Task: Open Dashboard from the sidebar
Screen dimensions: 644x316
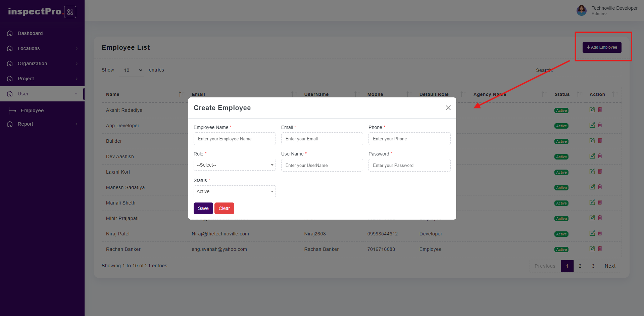Action: click(30, 33)
